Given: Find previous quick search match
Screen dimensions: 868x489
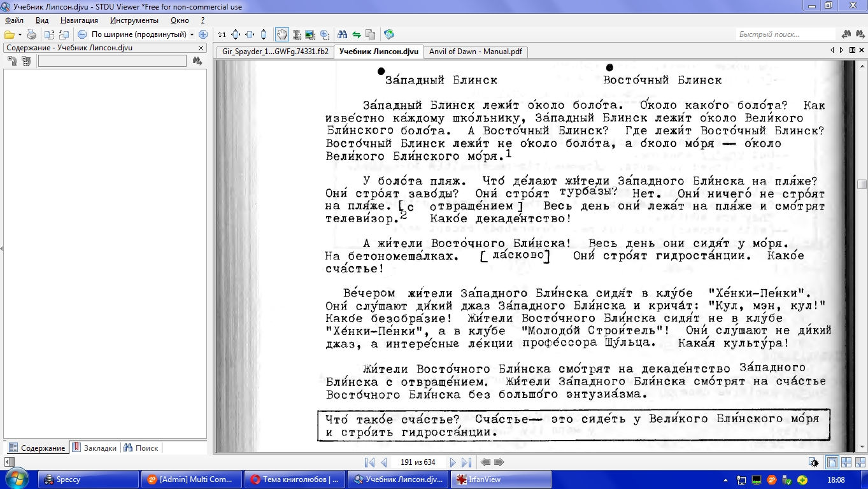Looking at the screenshot, I should pyautogui.click(x=846, y=34).
